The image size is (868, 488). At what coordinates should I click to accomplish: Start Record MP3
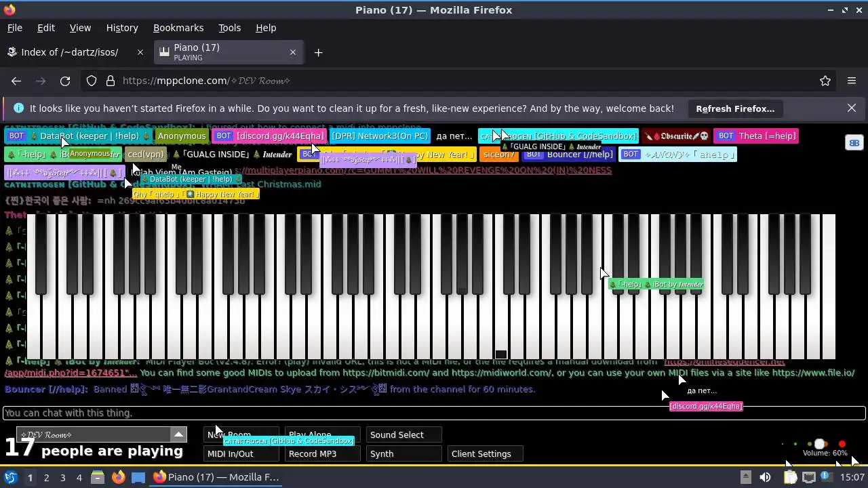pyautogui.click(x=322, y=453)
